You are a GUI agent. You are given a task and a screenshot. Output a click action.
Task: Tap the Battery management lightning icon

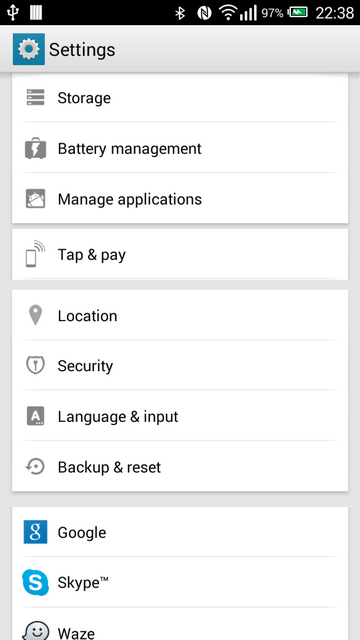[36, 148]
